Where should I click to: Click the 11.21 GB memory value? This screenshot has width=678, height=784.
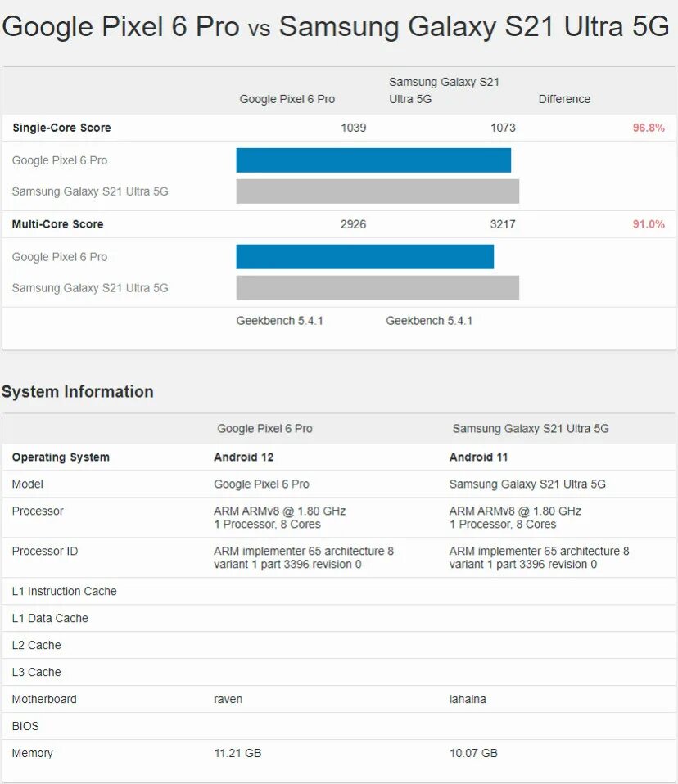coord(237,753)
